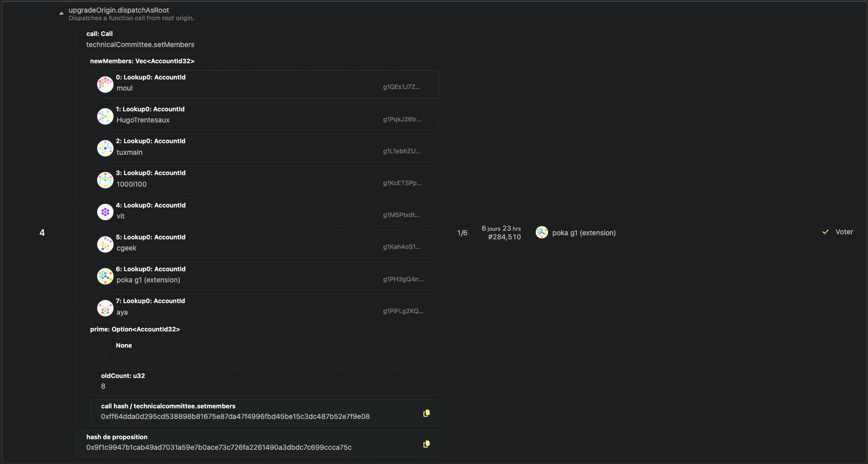Viewport: 868px width, 464px height.
Task: Click HugoTrentesaux's account identicon
Action: (105, 116)
